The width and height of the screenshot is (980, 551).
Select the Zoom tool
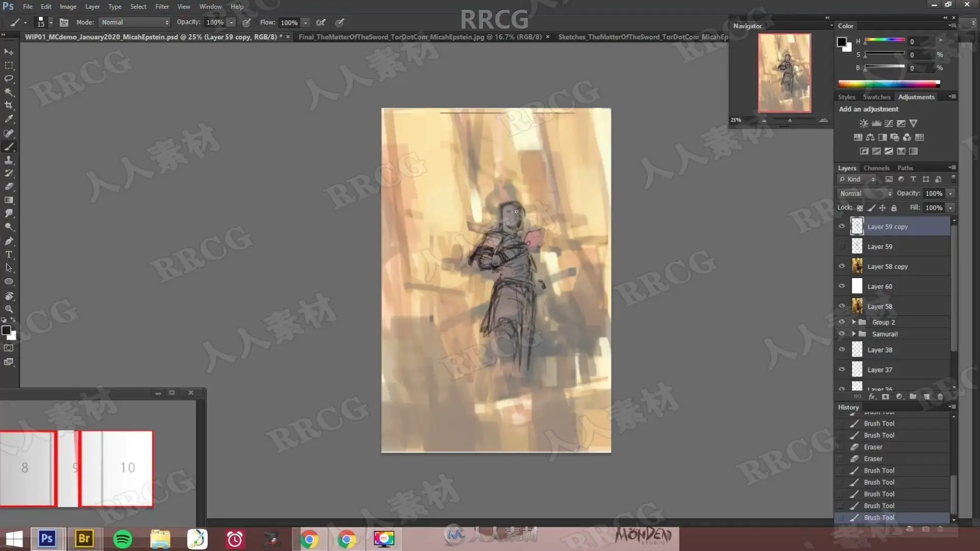point(9,309)
